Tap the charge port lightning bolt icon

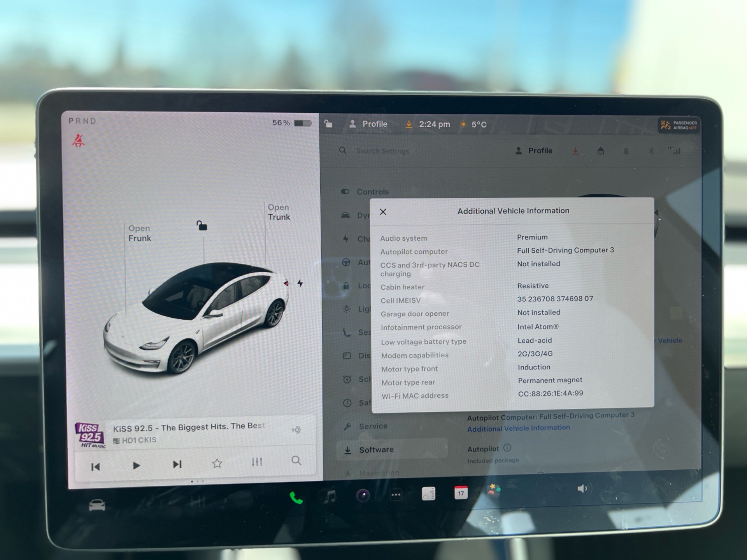click(x=300, y=283)
